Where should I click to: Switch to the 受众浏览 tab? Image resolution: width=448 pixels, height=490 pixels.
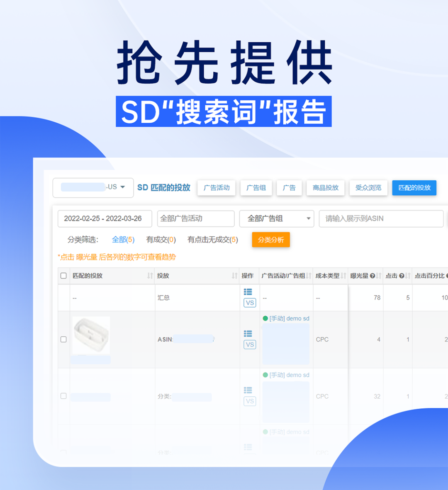coord(368,188)
